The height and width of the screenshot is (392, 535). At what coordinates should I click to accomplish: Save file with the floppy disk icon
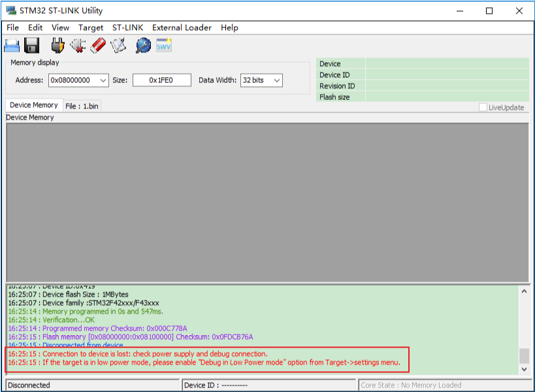coord(32,45)
